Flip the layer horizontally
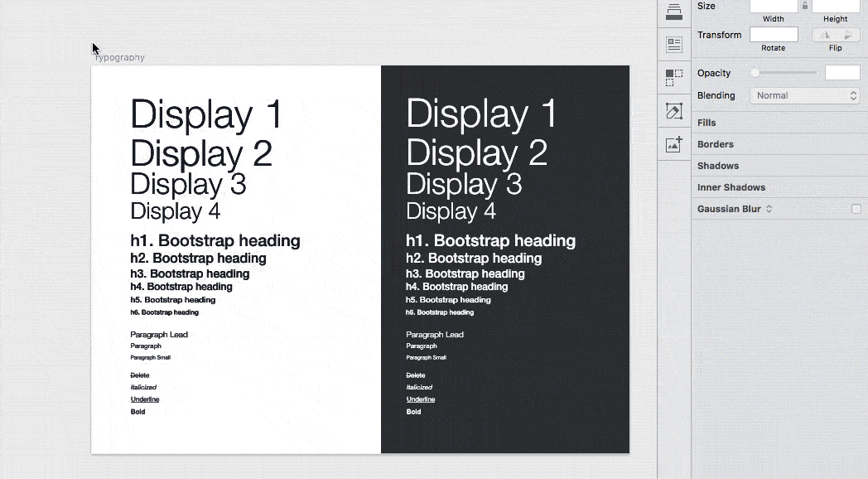This screenshot has width=868, height=479. (825, 35)
